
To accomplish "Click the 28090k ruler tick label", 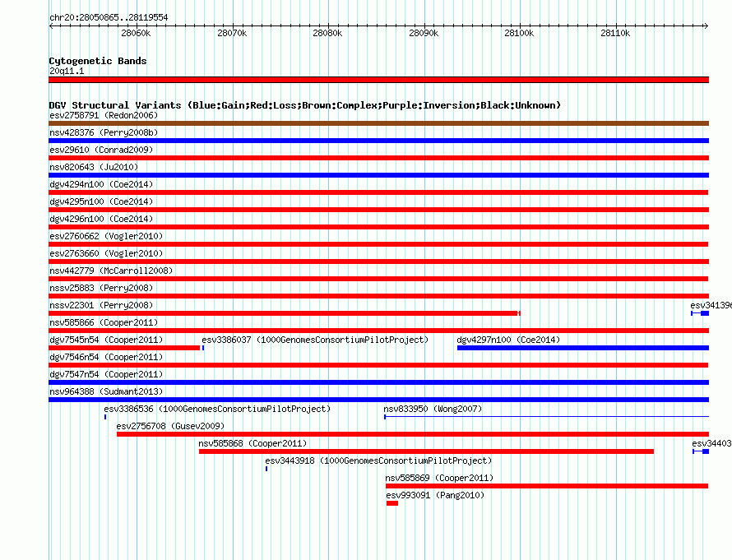I will tap(424, 33).
